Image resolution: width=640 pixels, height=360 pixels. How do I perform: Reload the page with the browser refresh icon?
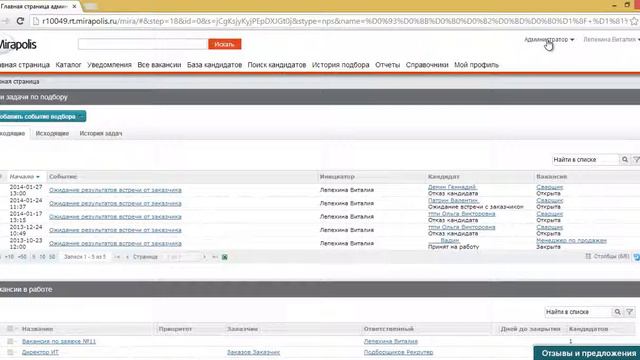pyautogui.click(x=20, y=21)
